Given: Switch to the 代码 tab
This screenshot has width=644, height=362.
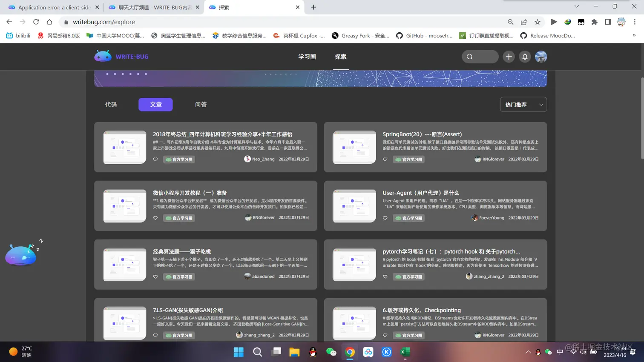Looking at the screenshot, I should coord(111,104).
